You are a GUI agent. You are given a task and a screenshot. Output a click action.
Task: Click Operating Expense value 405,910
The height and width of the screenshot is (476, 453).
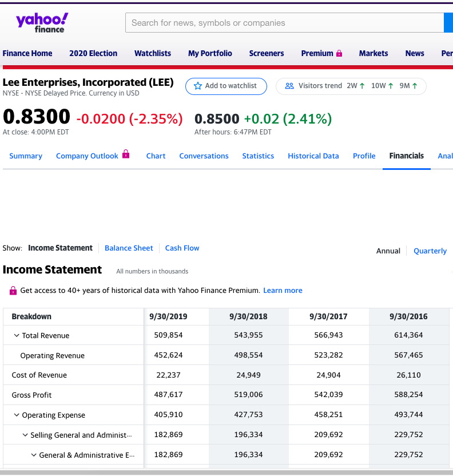point(168,415)
